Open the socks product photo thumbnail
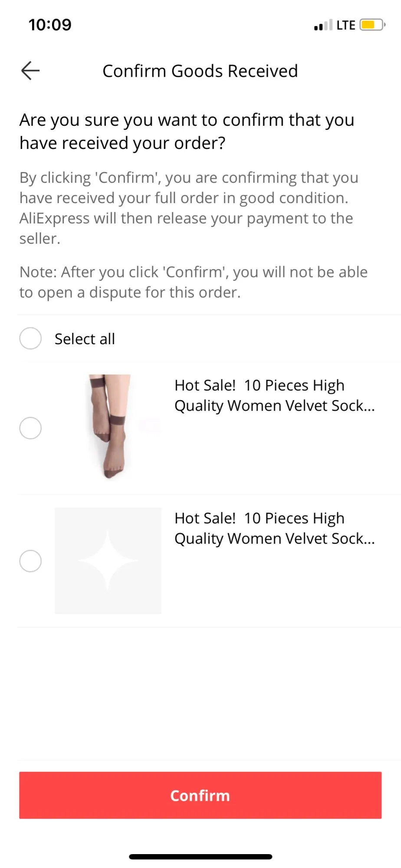Viewport: 401px width, 868px height. tap(108, 427)
